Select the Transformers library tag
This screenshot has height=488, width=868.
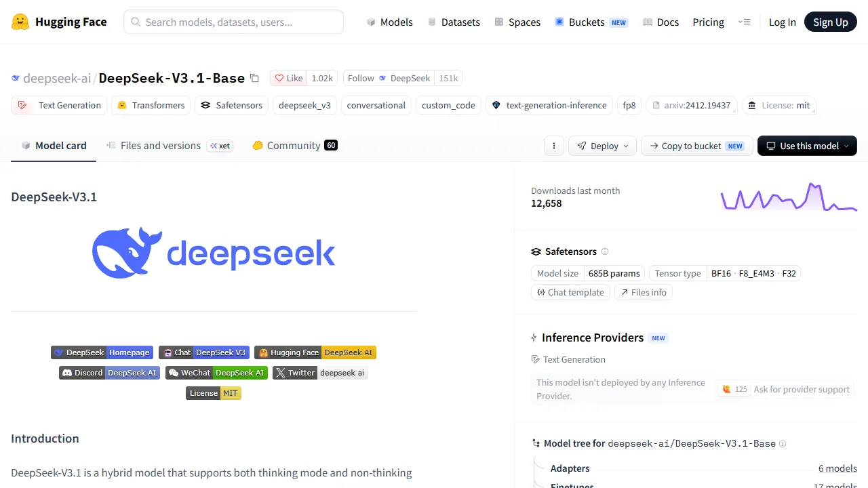click(151, 105)
